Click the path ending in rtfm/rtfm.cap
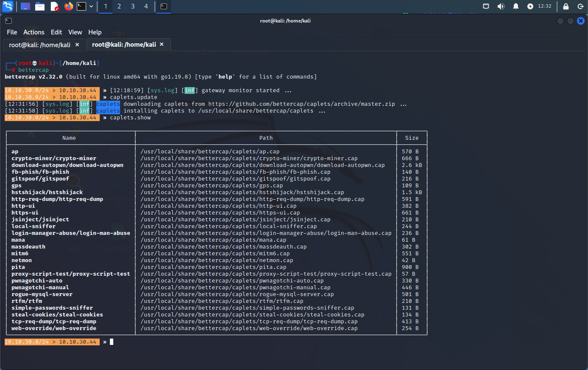Viewport: 588px width, 370px height. click(x=222, y=301)
